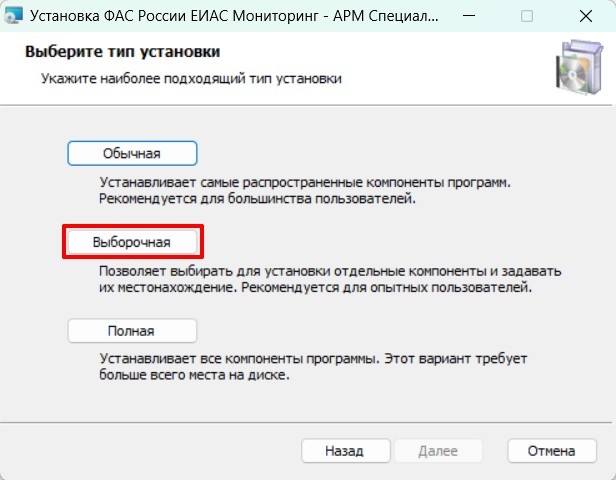Click the description starting with 'Позволяет выбирать'
Viewport: 616px width, 480px height.
(330, 279)
